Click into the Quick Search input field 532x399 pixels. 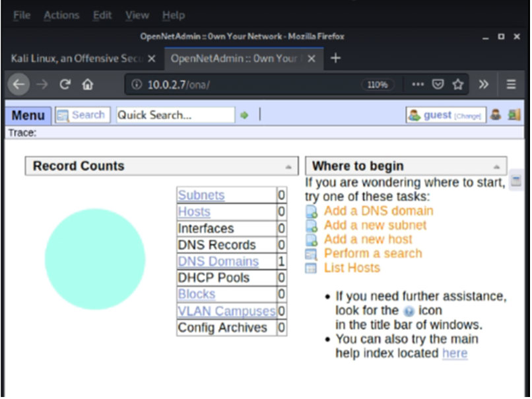coord(175,115)
